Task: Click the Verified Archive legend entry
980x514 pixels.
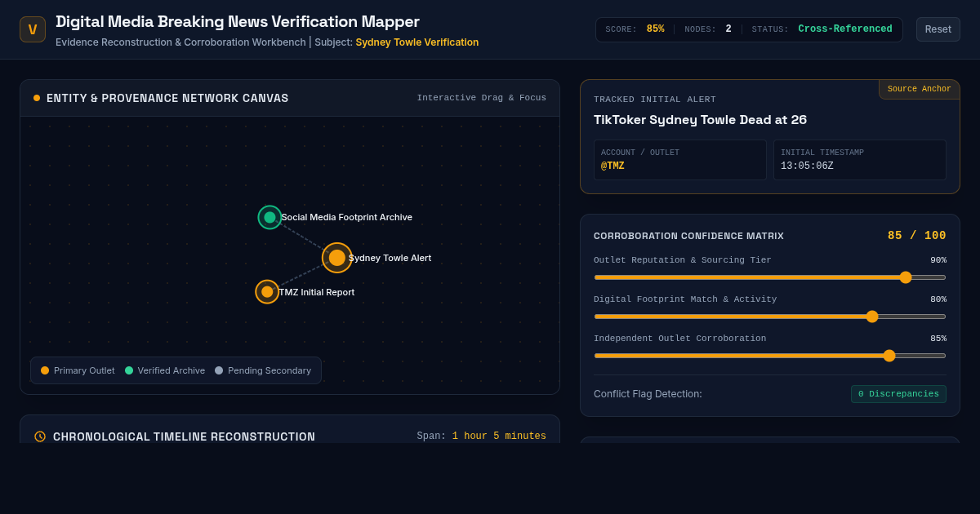Action: pyautogui.click(x=165, y=370)
